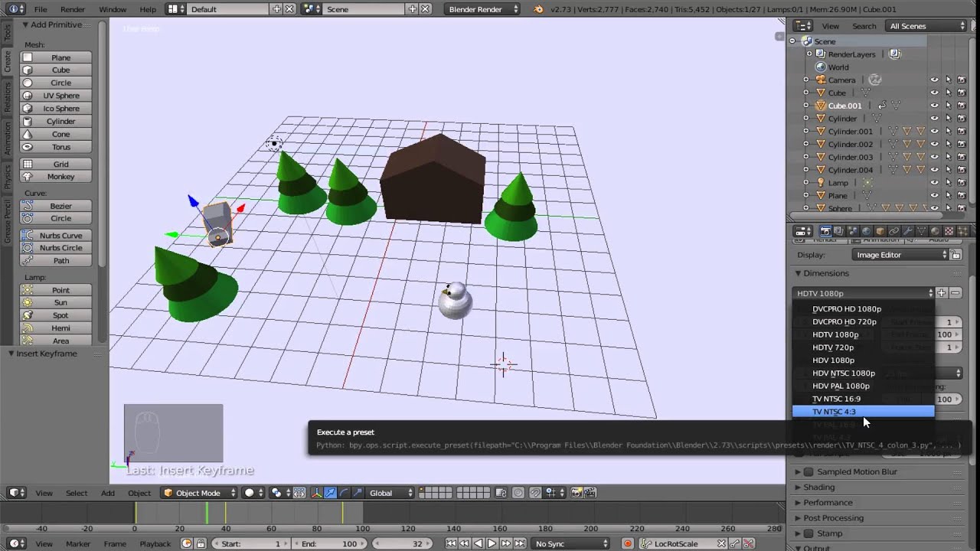Viewport: 980px width, 551px height.
Task: Collapse the Dimensions panel
Action: click(x=825, y=273)
